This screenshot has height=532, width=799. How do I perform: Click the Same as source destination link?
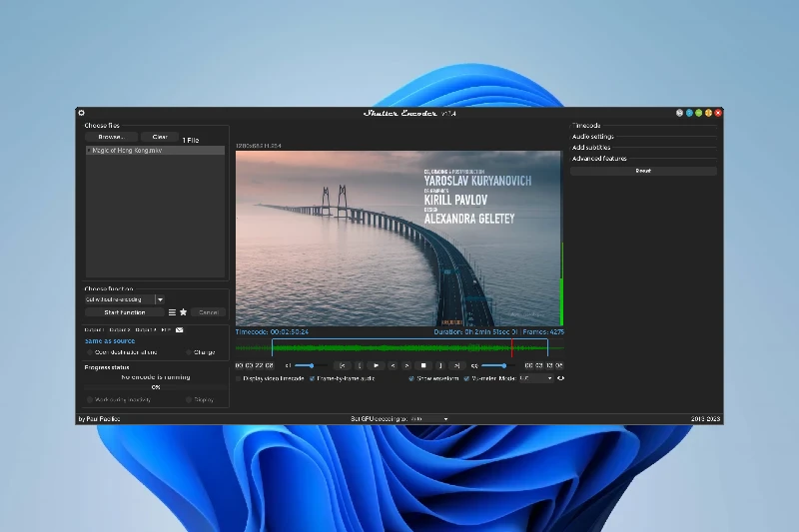(110, 341)
